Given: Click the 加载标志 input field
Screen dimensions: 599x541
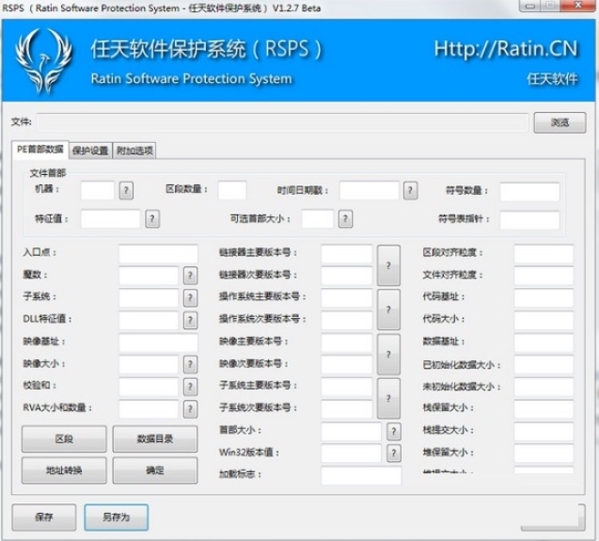Looking at the screenshot, I should pos(361,476).
